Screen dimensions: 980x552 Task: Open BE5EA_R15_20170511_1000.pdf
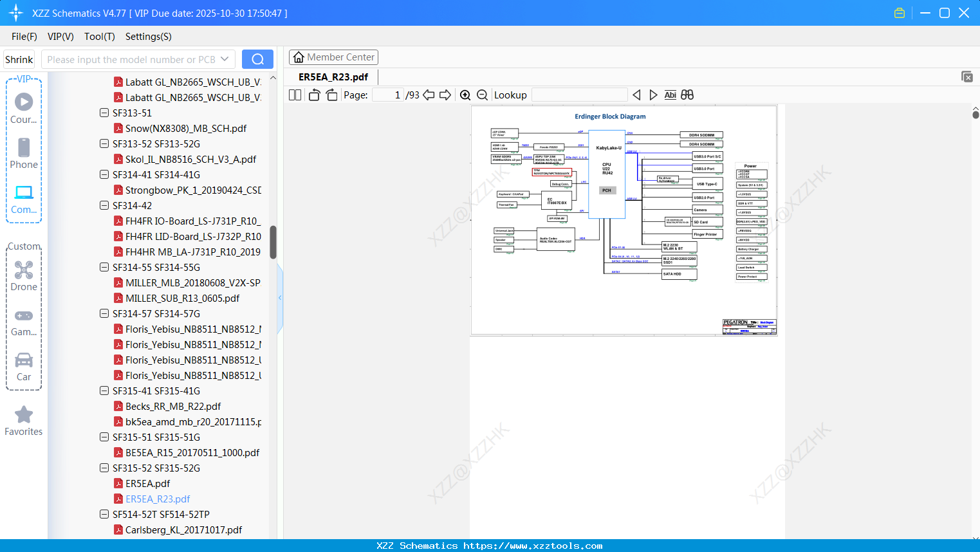coord(192,452)
